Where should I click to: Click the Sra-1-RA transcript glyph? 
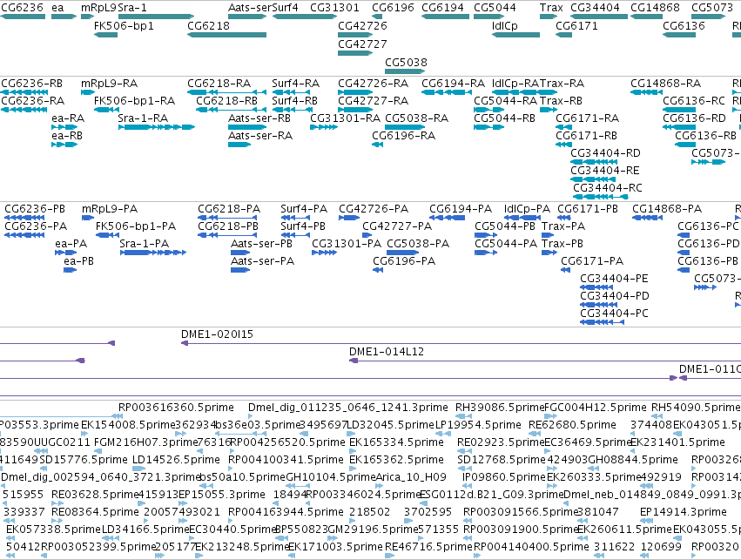click(157, 127)
